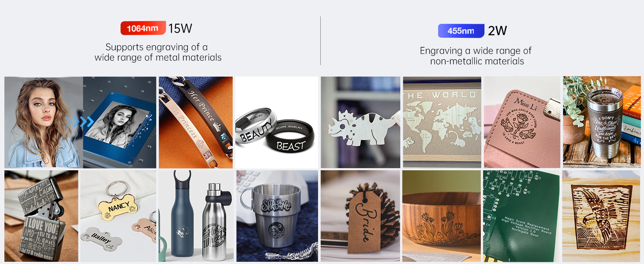The image size is (644, 264).
Task: Open the Hot Wheels water bottles image
Action: pyautogui.click(x=196, y=216)
